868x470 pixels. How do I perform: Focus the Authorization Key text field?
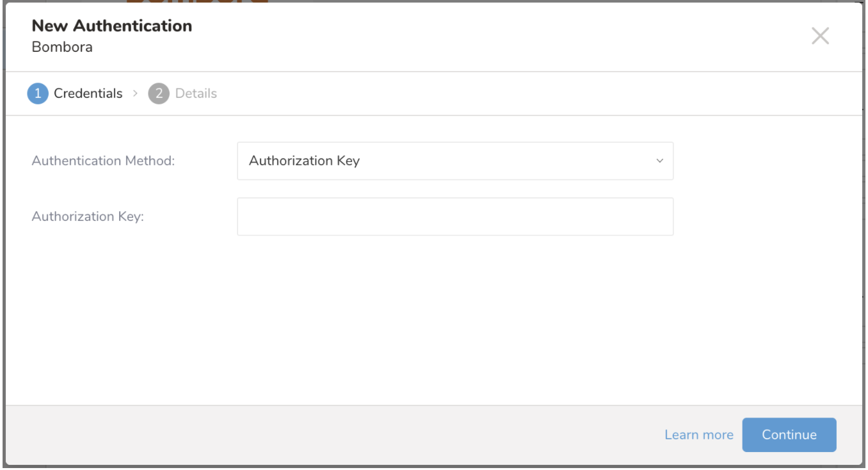(454, 216)
